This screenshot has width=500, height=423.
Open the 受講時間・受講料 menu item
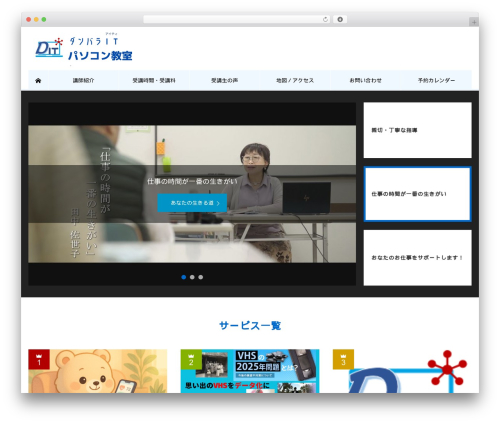(x=154, y=80)
